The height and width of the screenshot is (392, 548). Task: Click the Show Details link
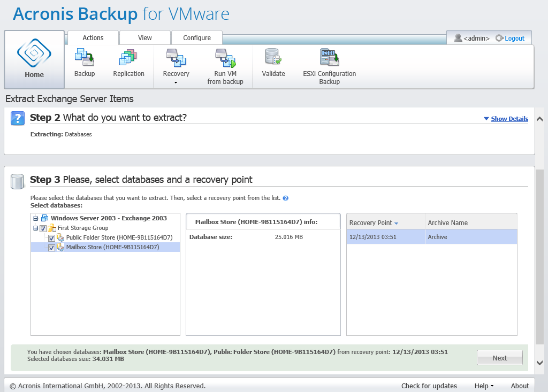click(x=509, y=119)
